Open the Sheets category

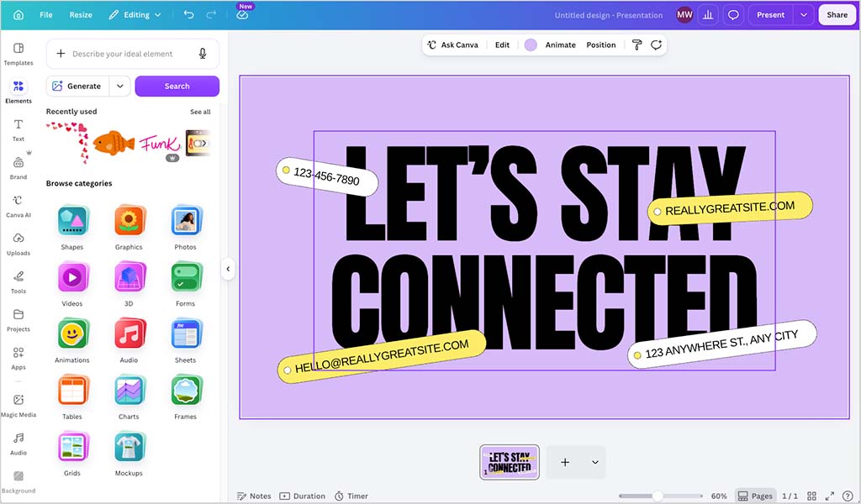(x=186, y=340)
